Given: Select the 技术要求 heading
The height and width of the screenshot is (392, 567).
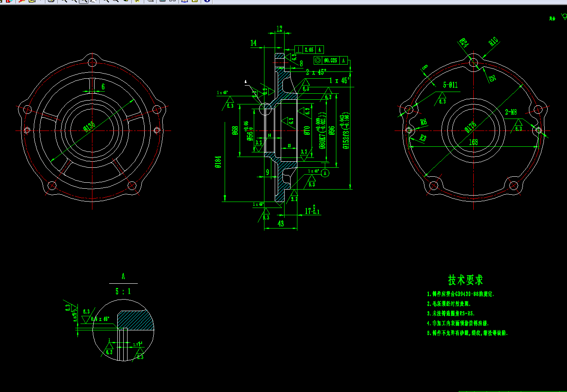Looking at the screenshot, I should click(x=466, y=280).
